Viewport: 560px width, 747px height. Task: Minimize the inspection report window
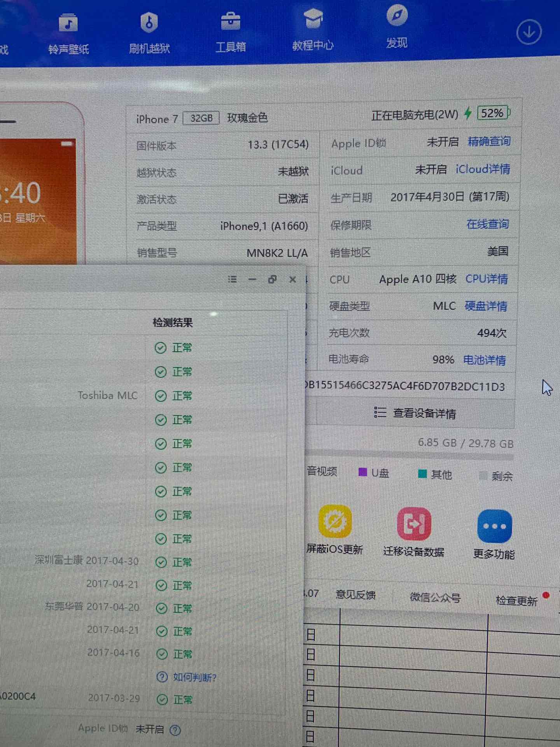point(252,279)
